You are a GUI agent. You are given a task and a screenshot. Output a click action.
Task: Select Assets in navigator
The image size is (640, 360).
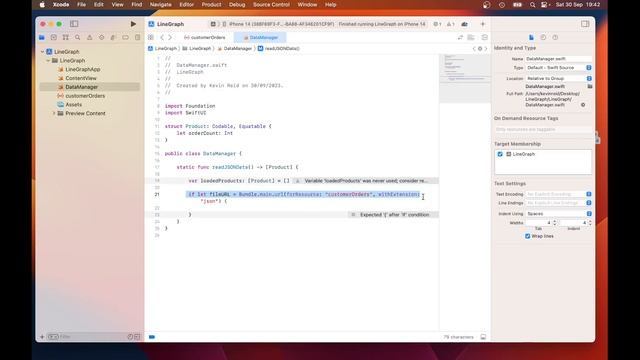click(73, 104)
